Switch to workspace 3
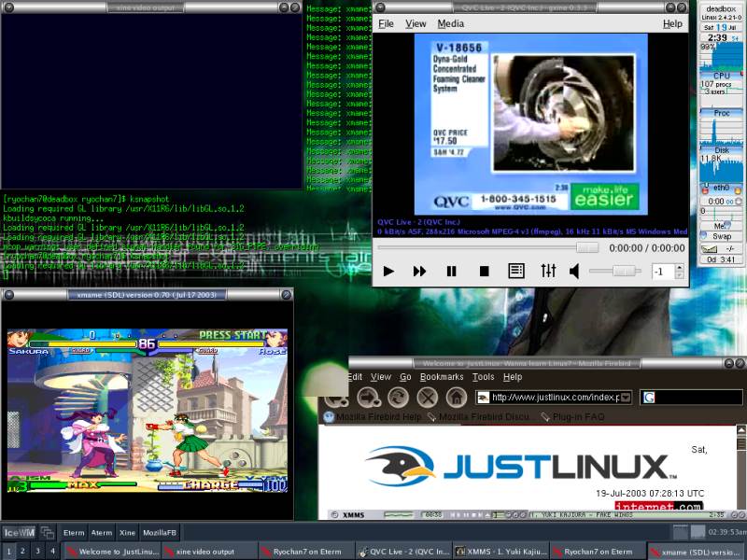This screenshot has width=747, height=560. [37, 551]
